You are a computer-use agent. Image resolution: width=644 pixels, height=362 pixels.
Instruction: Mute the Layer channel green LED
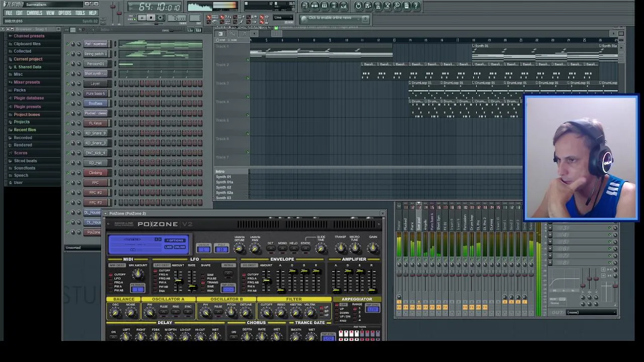(67, 83)
